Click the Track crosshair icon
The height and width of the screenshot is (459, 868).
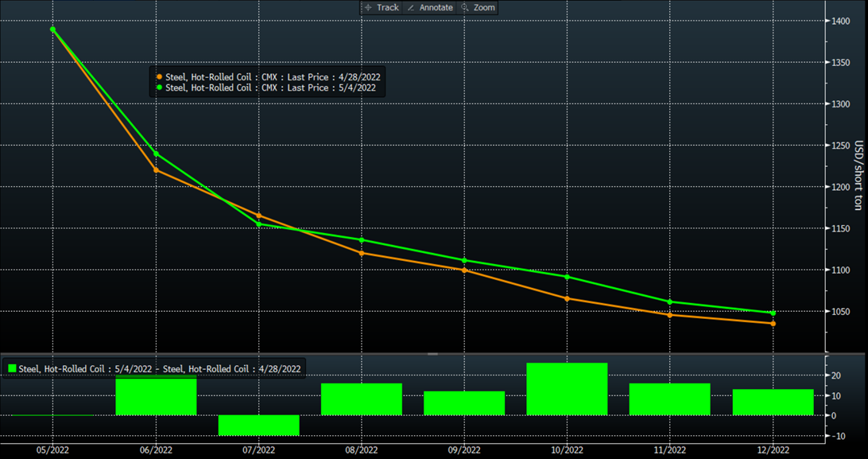click(x=368, y=8)
